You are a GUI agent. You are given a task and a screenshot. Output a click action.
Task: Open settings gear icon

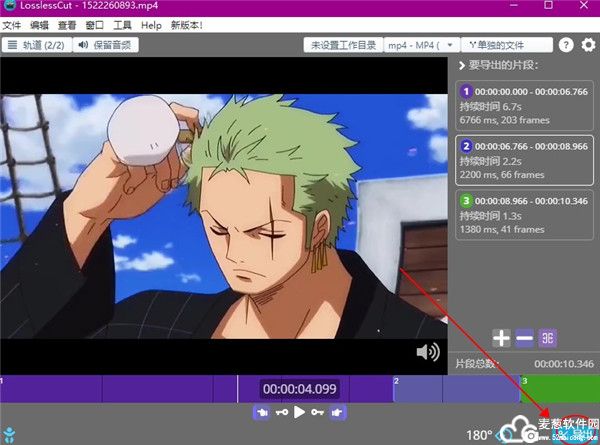(x=589, y=45)
